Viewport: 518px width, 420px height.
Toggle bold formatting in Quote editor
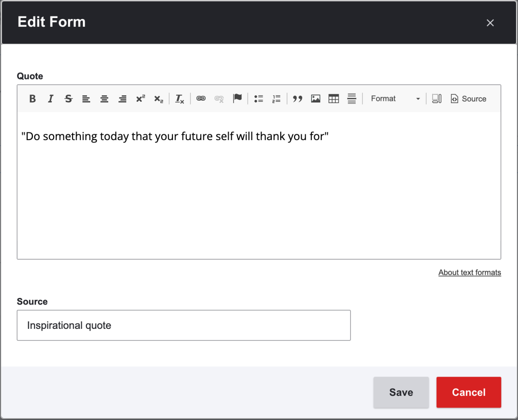click(32, 99)
